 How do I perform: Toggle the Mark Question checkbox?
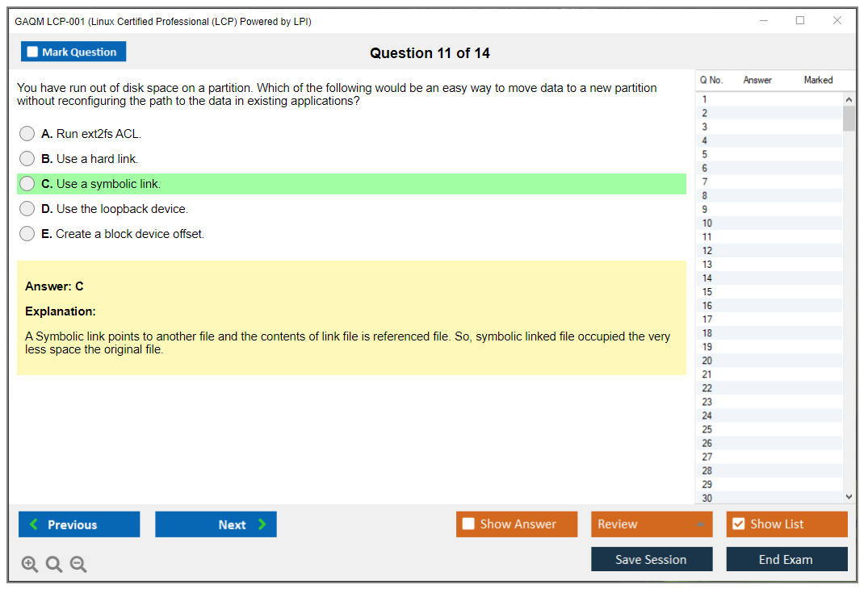[x=33, y=52]
